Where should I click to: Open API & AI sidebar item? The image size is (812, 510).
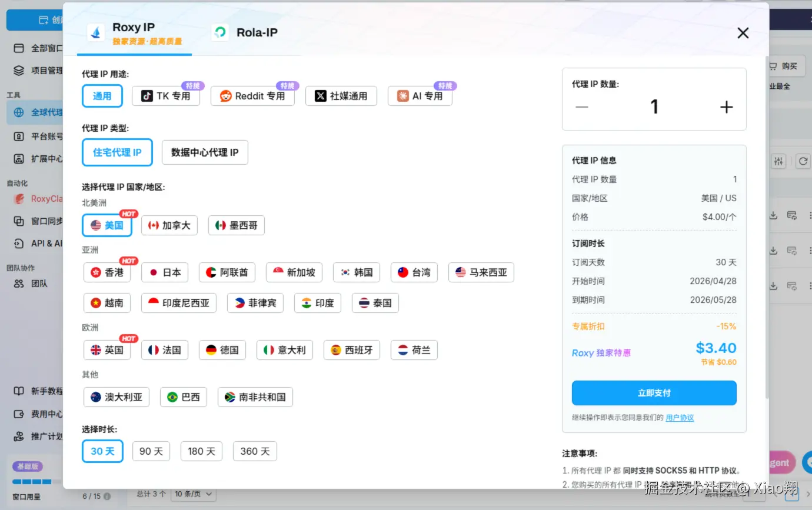pos(38,244)
